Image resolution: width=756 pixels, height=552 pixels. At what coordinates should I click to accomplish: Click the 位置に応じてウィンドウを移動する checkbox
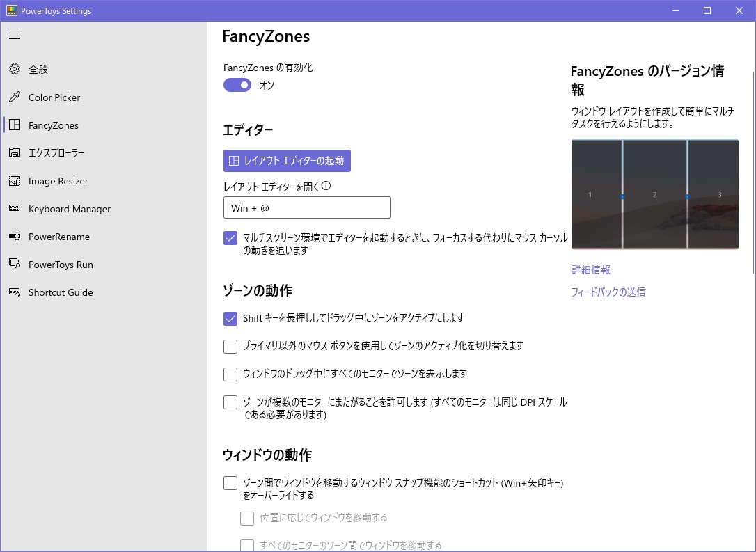coord(247,519)
